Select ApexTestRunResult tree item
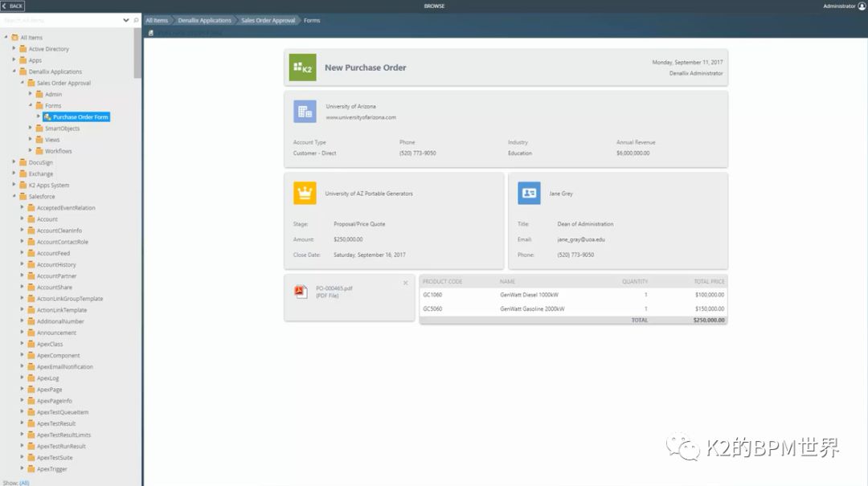868x486 pixels. pos(61,446)
